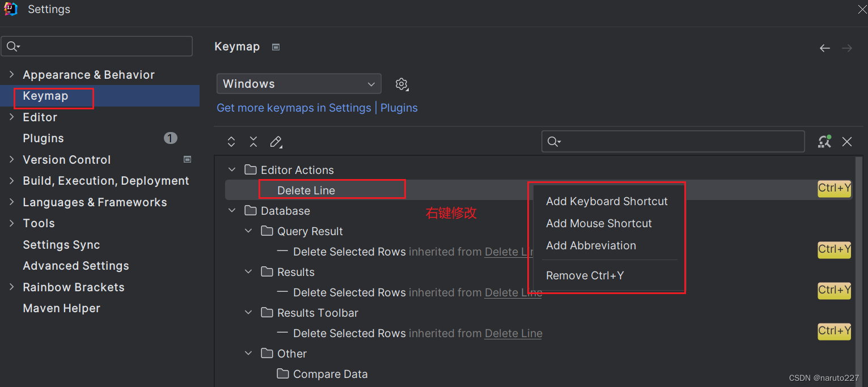Click the Results Toolbar folder icon

(x=266, y=312)
